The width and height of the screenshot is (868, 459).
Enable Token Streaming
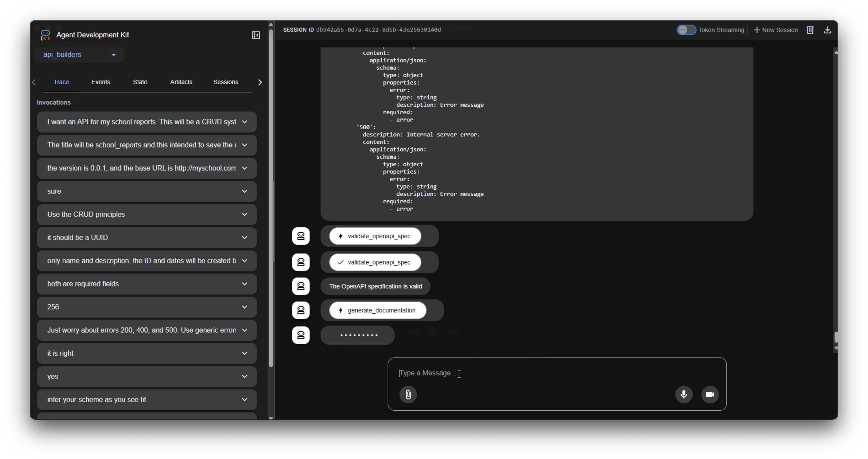click(x=686, y=30)
